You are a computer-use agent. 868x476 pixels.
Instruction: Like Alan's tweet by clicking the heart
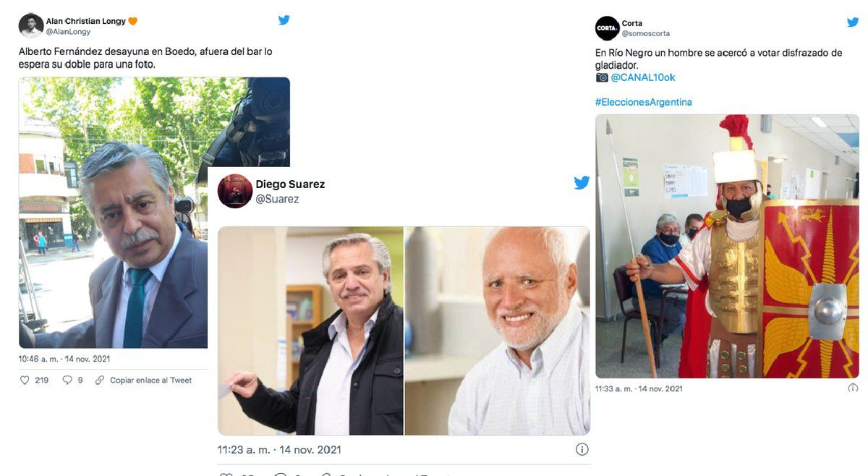point(25,379)
